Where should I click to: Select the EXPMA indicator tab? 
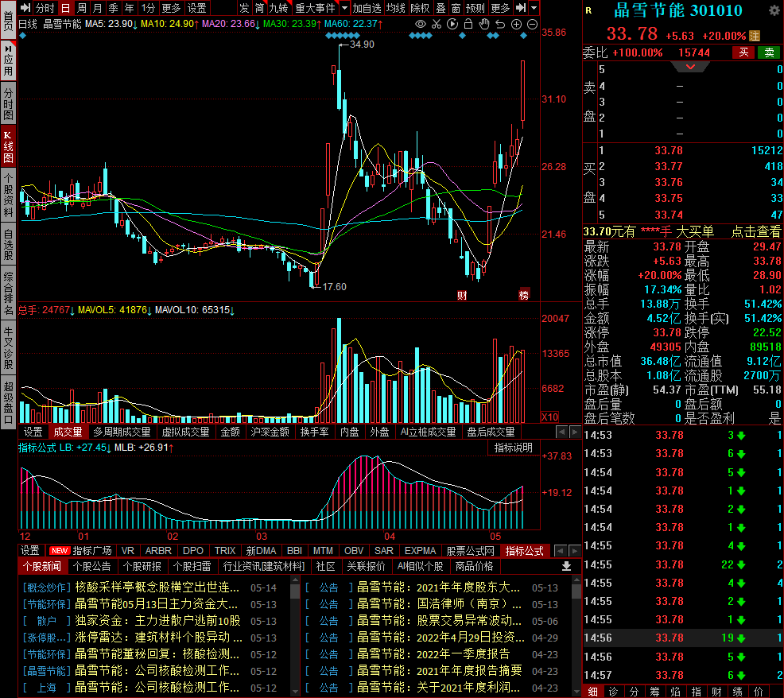[420, 550]
